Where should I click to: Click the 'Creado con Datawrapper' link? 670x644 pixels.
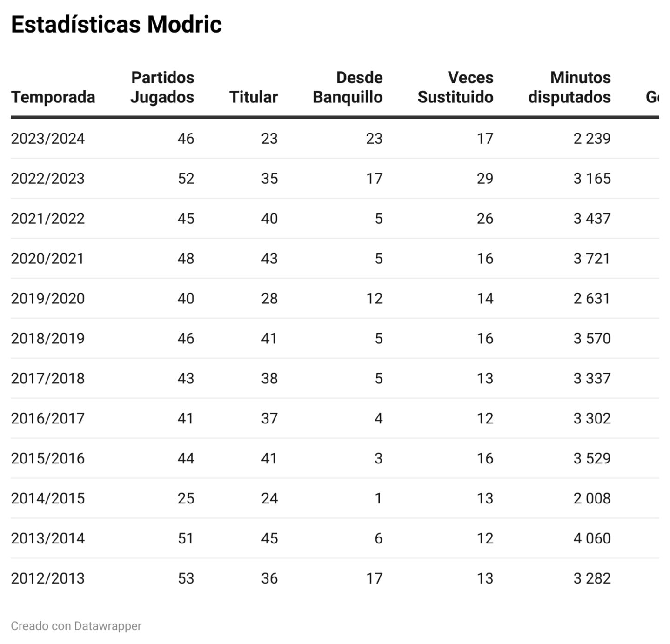click(76, 626)
